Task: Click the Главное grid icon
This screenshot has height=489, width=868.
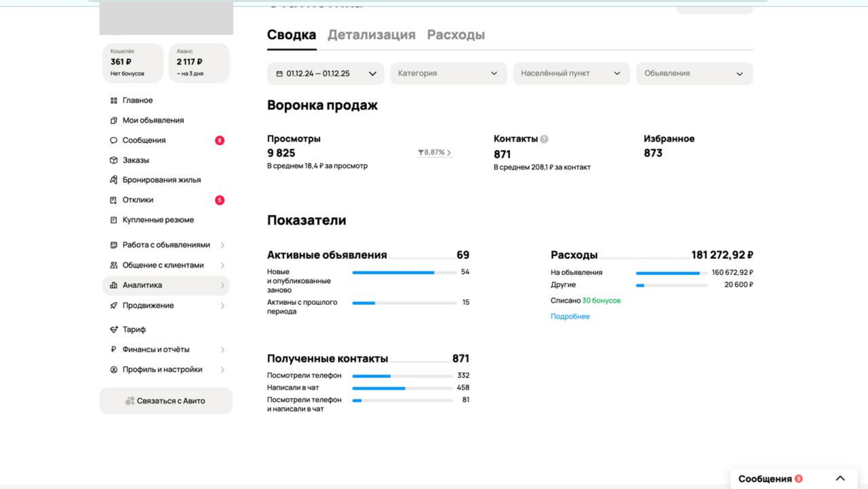Action: (114, 100)
